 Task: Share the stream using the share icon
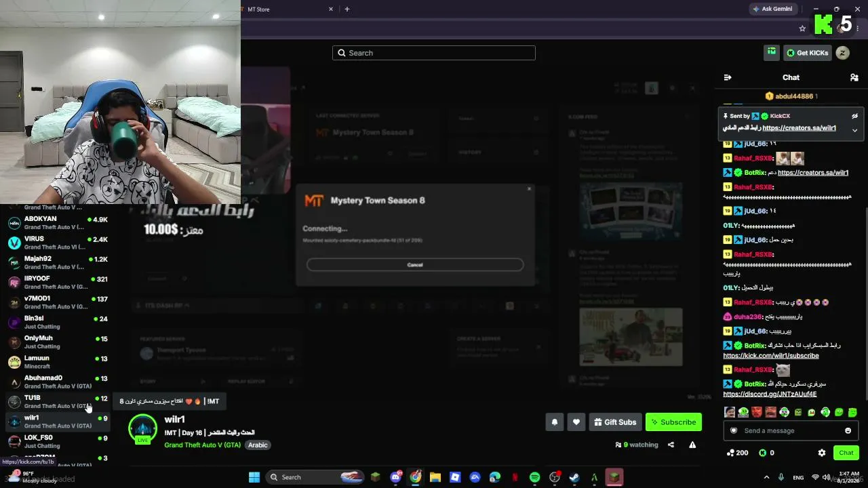[x=671, y=445]
